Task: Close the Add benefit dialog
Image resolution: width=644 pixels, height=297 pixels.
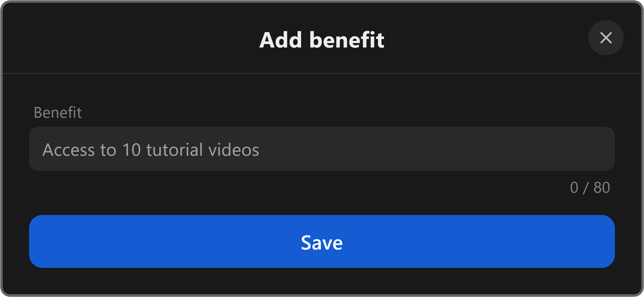Action: pos(606,38)
